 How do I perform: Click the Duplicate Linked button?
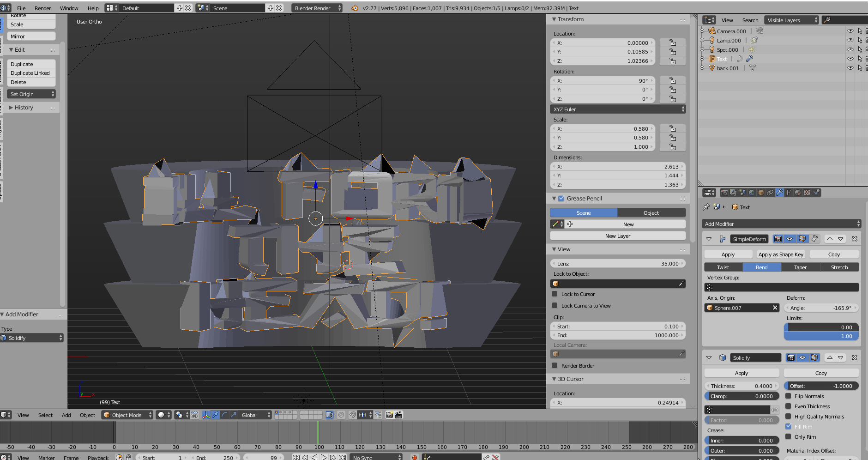31,73
